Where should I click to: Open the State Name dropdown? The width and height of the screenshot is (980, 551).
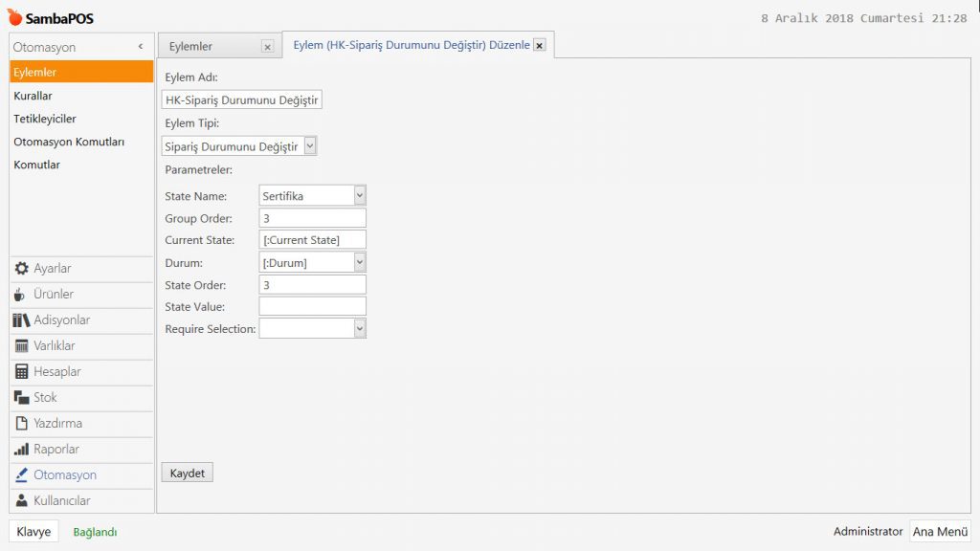tap(360, 196)
